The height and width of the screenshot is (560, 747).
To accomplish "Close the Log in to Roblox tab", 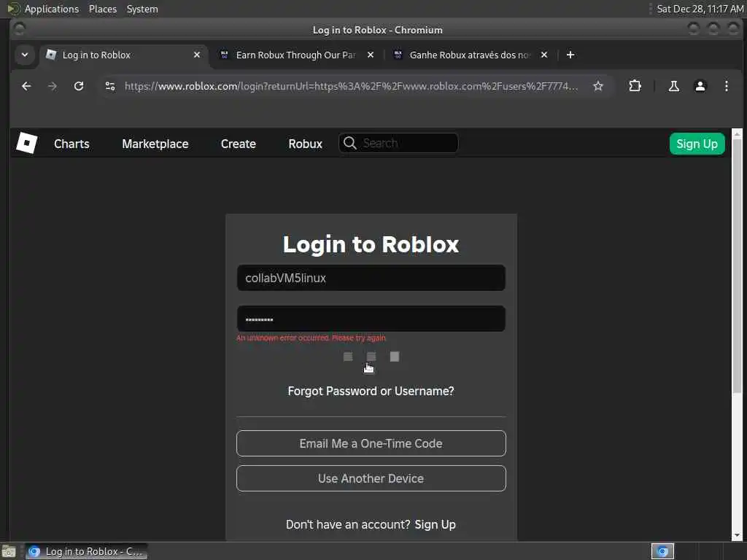I will point(197,55).
